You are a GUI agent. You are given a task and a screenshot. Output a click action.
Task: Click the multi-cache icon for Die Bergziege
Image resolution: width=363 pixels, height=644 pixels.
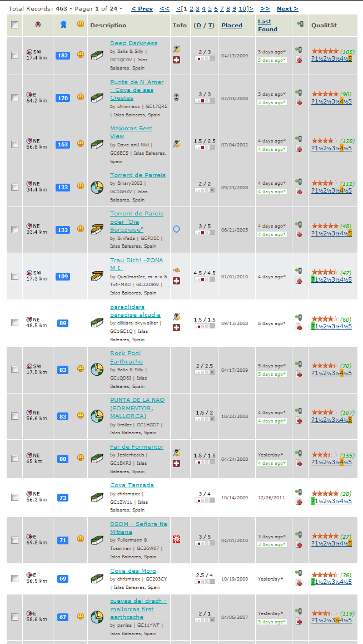tap(97, 229)
